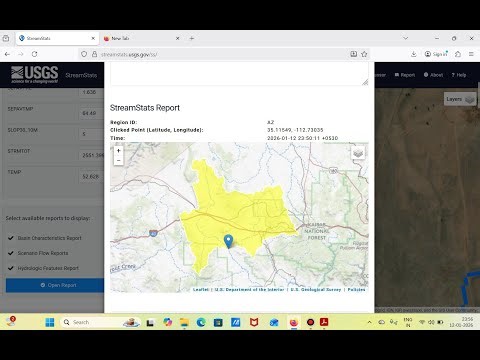Bookmark this page with the star icon
This screenshot has width=480, height=360.
[364, 54]
